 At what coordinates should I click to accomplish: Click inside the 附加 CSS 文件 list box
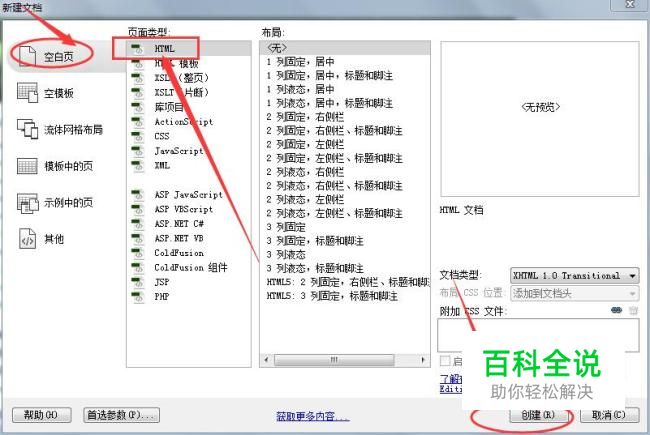point(538,335)
